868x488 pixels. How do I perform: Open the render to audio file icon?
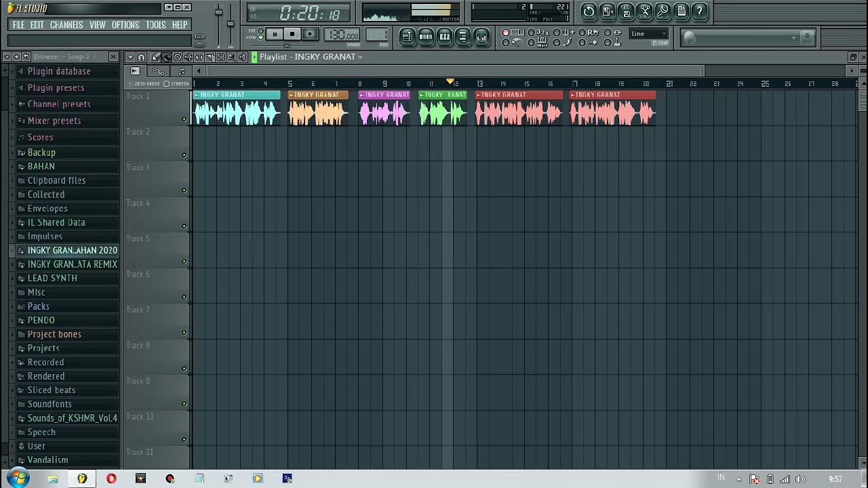(626, 12)
